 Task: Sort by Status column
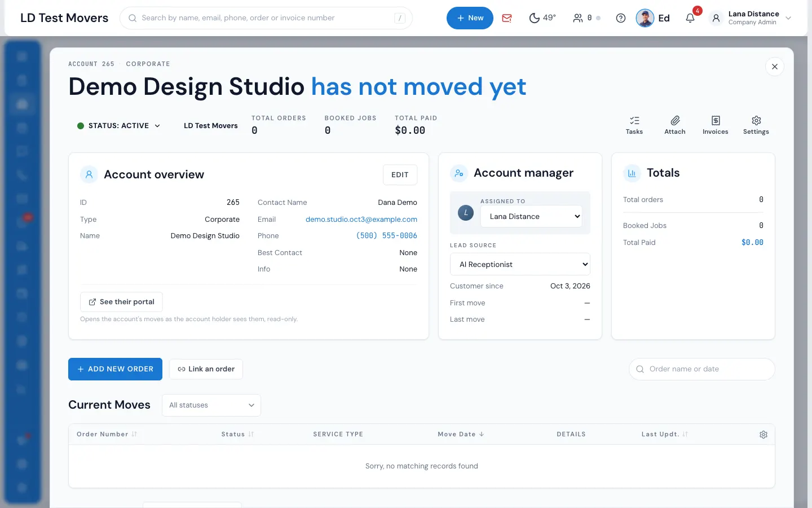coord(237,434)
